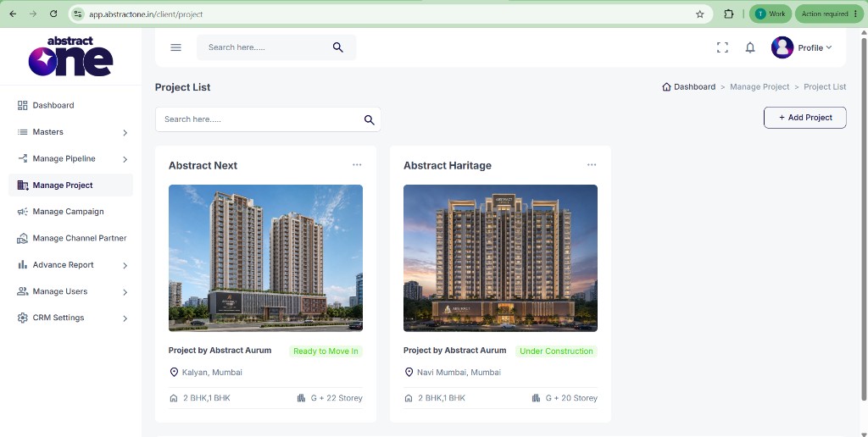Viewport: 868px width, 437px height.
Task: Click Manage Project breadcrumb
Action: 759,87
